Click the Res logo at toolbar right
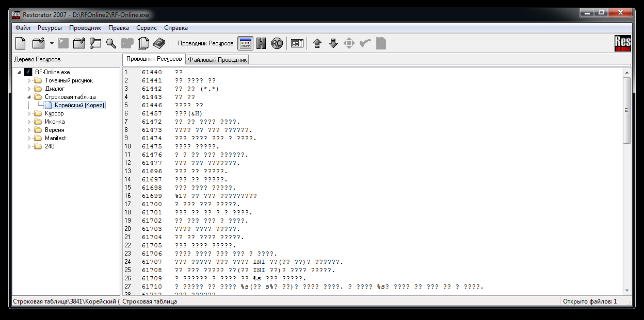 point(623,43)
